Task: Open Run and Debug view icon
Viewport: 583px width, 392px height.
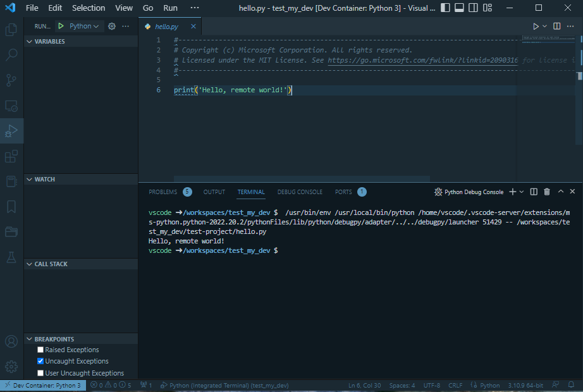Action: [11, 131]
